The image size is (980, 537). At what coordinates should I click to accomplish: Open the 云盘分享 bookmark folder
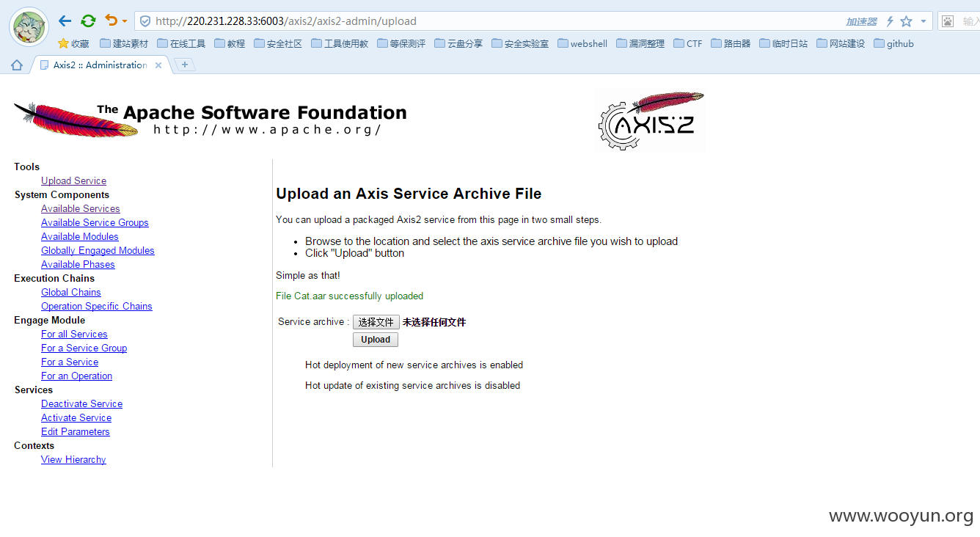458,43
